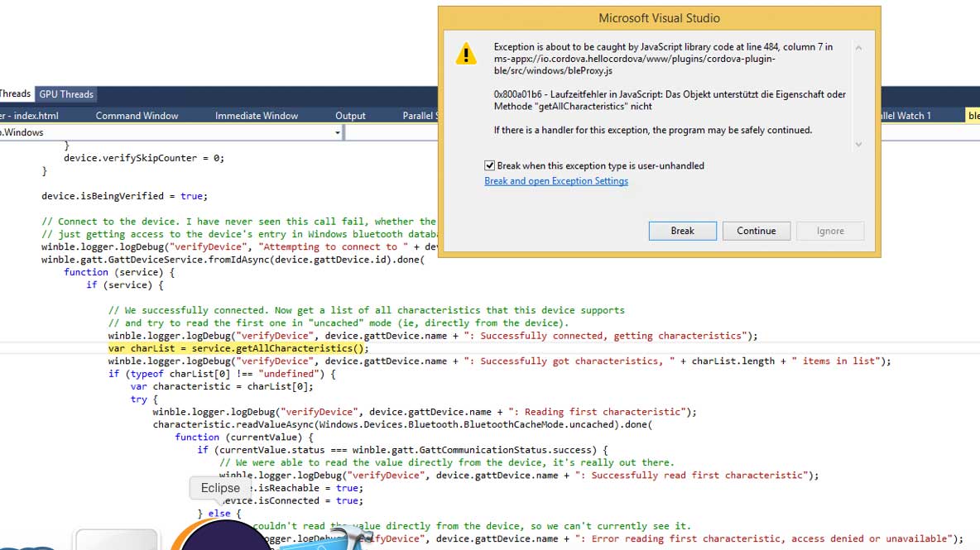Click the Eclipse tooltip label
The image size is (980, 550).
[220, 488]
